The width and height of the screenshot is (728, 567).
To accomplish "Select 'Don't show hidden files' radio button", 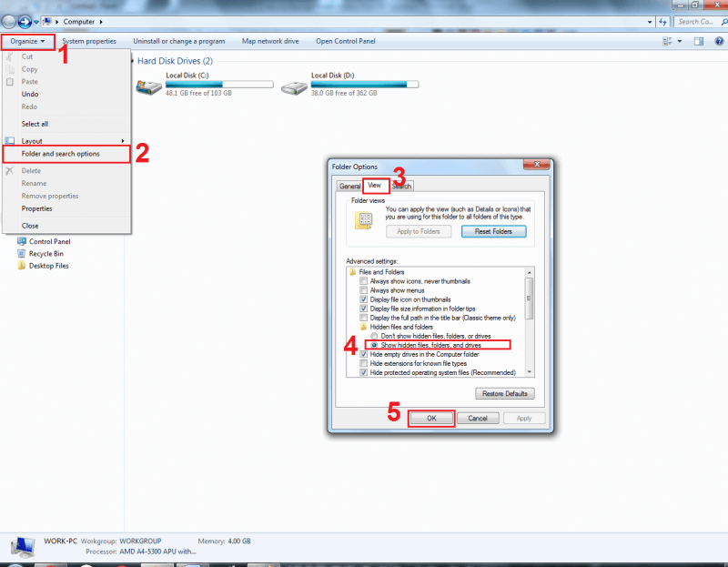I will (373, 336).
